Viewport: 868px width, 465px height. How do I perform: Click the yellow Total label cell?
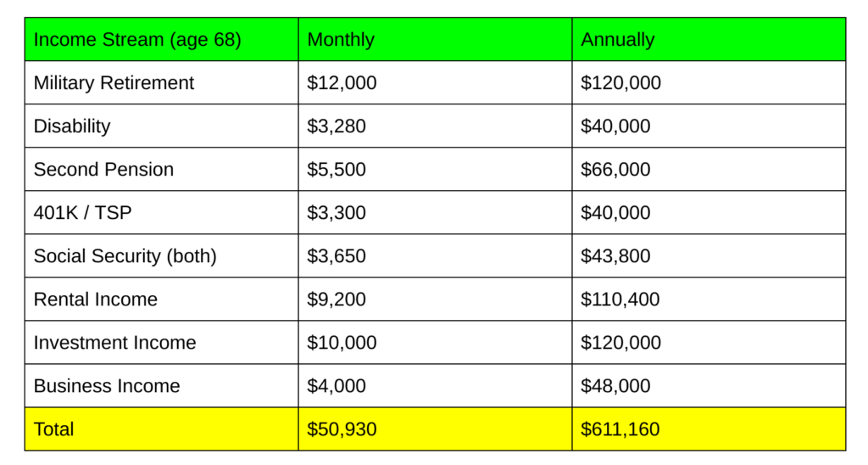coord(53,429)
